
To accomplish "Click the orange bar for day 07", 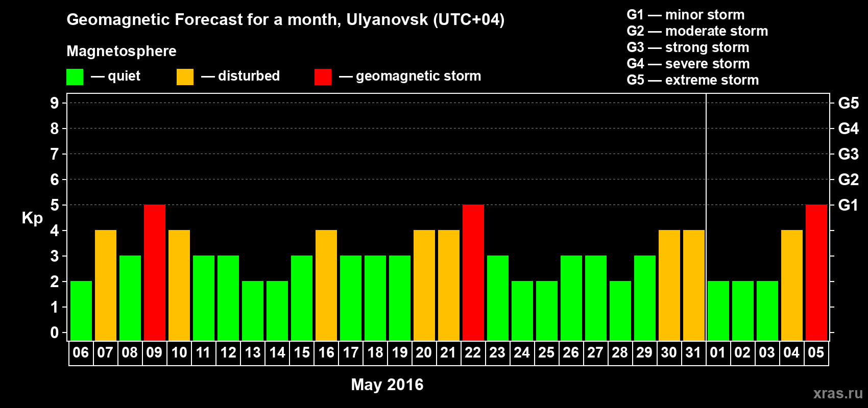I will [106, 286].
